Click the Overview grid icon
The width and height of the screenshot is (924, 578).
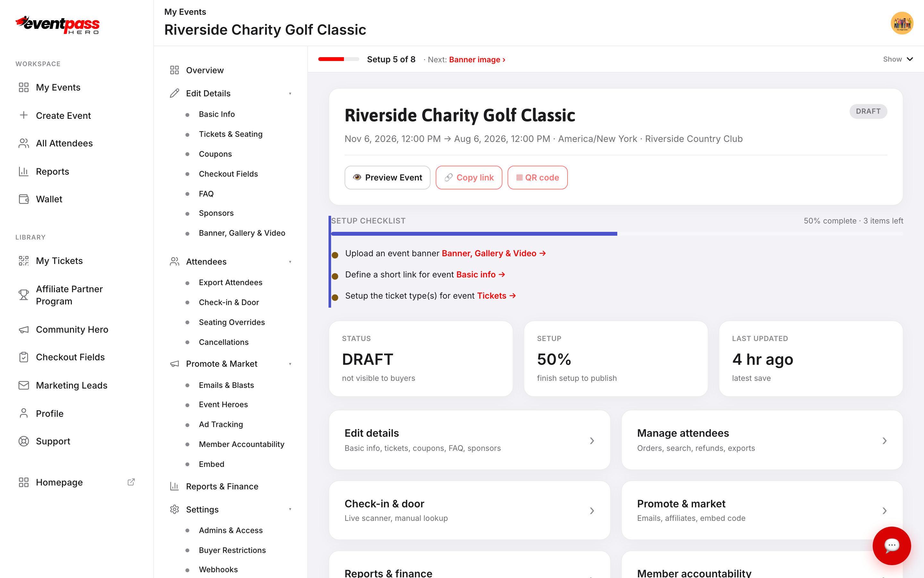[175, 70]
